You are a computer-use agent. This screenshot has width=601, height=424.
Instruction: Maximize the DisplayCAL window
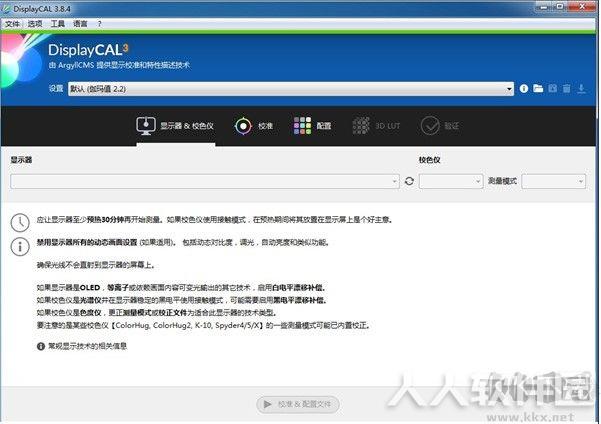click(560, 7)
